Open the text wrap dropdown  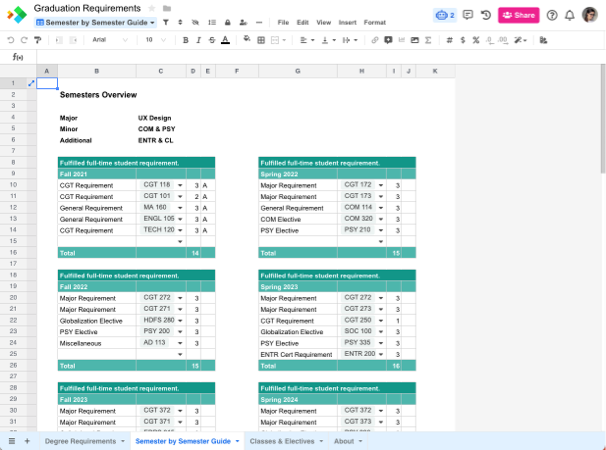click(350, 40)
